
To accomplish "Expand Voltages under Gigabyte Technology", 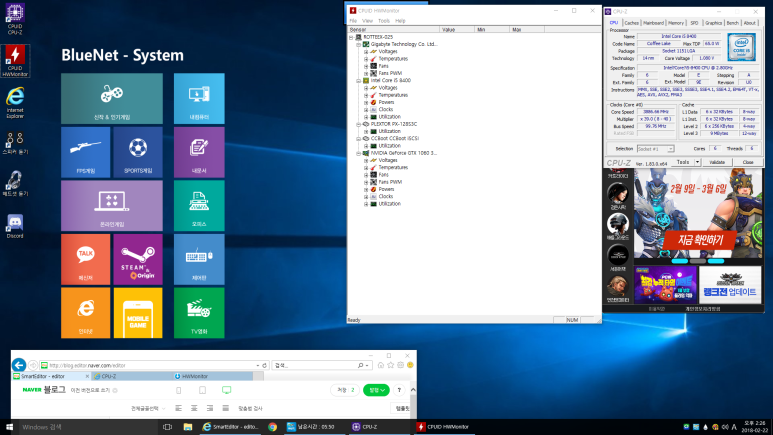I will [366, 52].
